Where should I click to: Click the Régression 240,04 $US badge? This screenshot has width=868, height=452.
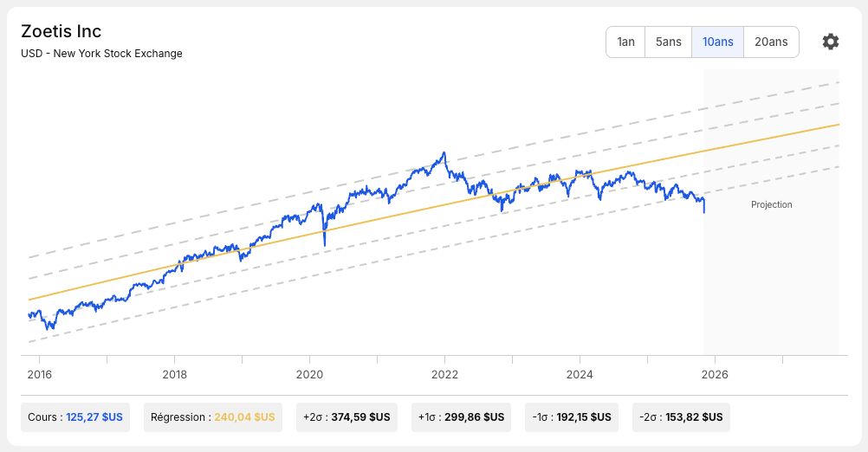pos(212,417)
